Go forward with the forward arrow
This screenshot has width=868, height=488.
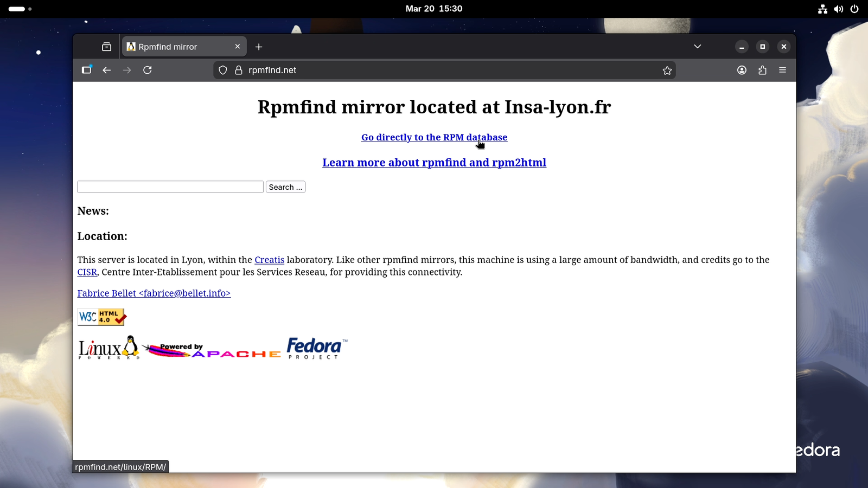[127, 70]
